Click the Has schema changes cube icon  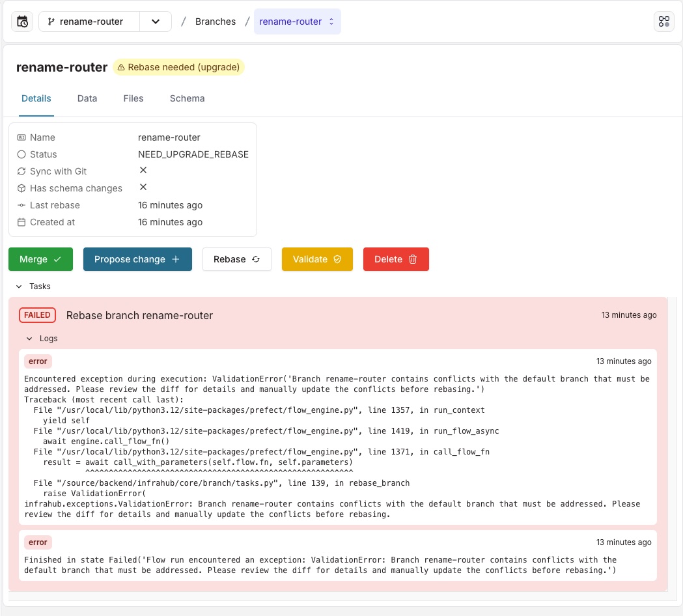21,188
